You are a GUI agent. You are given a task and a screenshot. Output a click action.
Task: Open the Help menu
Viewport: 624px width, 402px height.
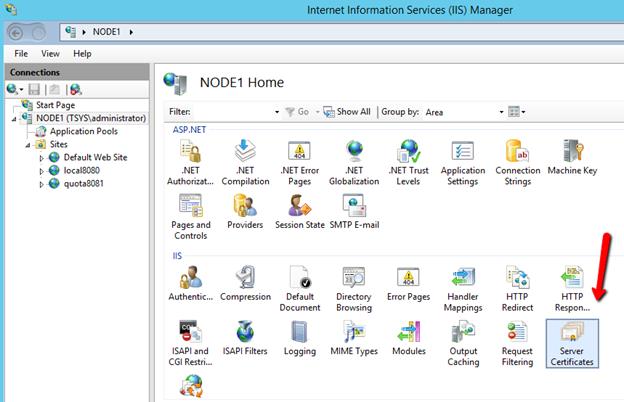point(82,54)
